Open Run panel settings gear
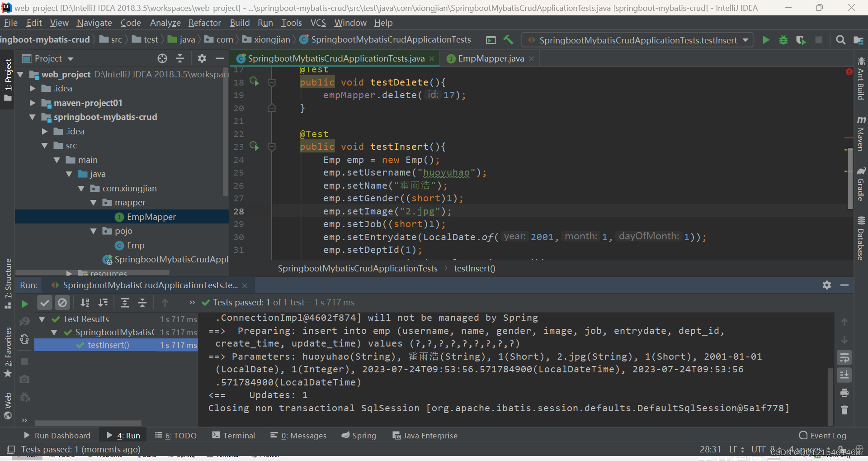This screenshot has width=868, height=461. (827, 285)
